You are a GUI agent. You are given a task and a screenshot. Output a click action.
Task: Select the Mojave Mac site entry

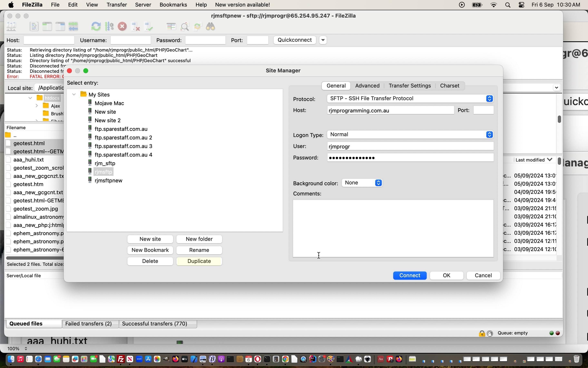(x=109, y=103)
